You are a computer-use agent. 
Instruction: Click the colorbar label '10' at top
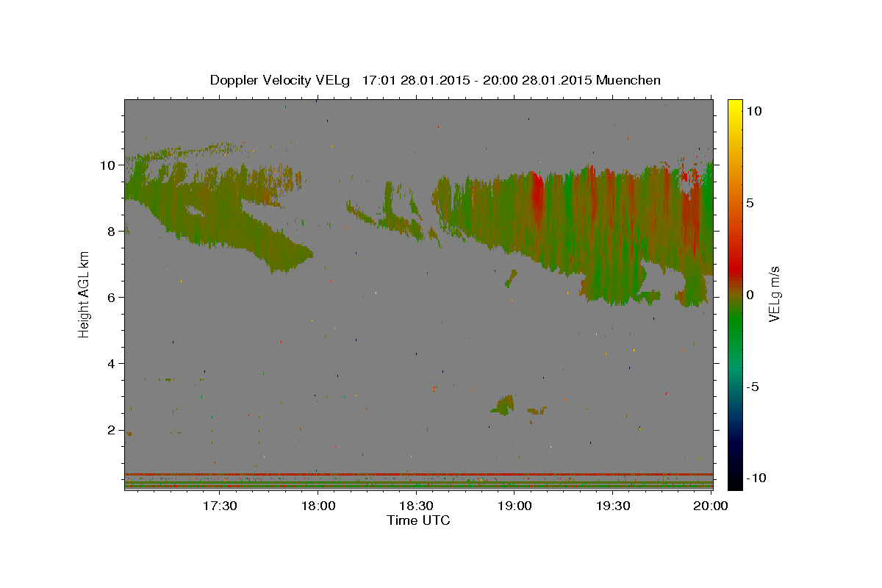pyautogui.click(x=753, y=111)
